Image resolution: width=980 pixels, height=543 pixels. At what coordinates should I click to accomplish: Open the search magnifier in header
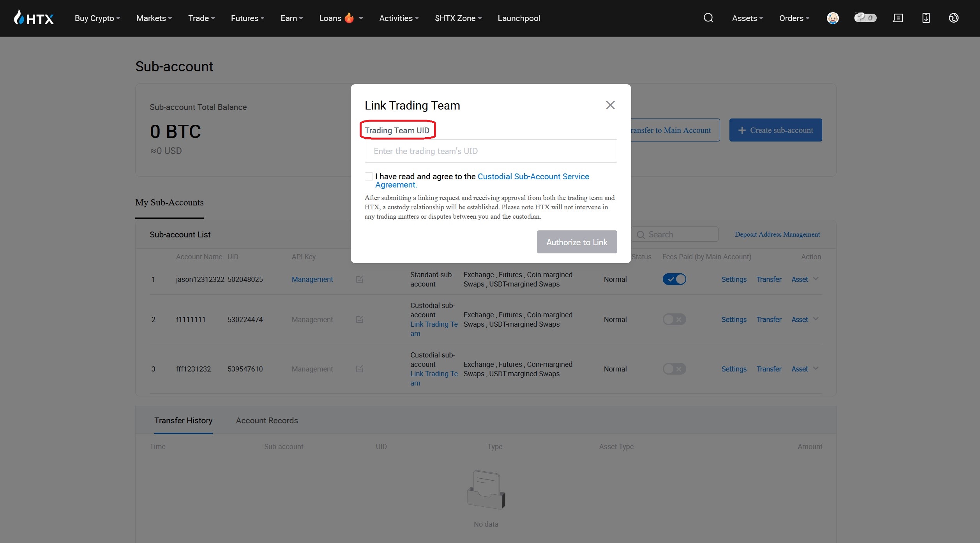pyautogui.click(x=708, y=18)
